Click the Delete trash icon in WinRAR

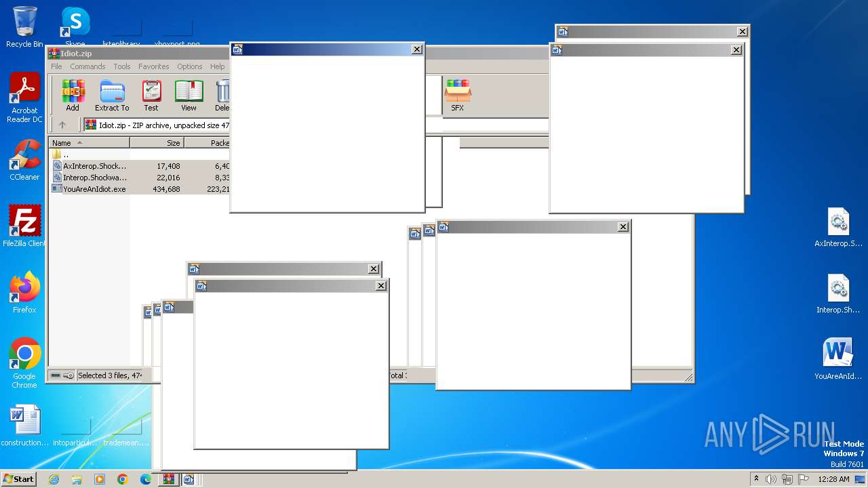click(x=222, y=96)
